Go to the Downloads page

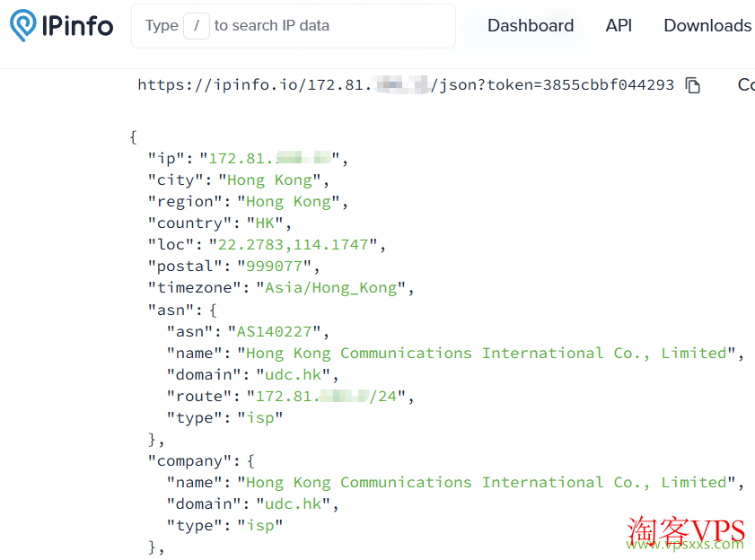(707, 26)
